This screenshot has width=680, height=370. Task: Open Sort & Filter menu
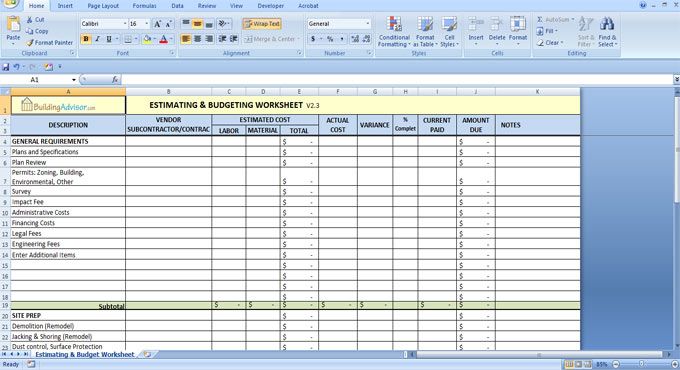(586, 32)
